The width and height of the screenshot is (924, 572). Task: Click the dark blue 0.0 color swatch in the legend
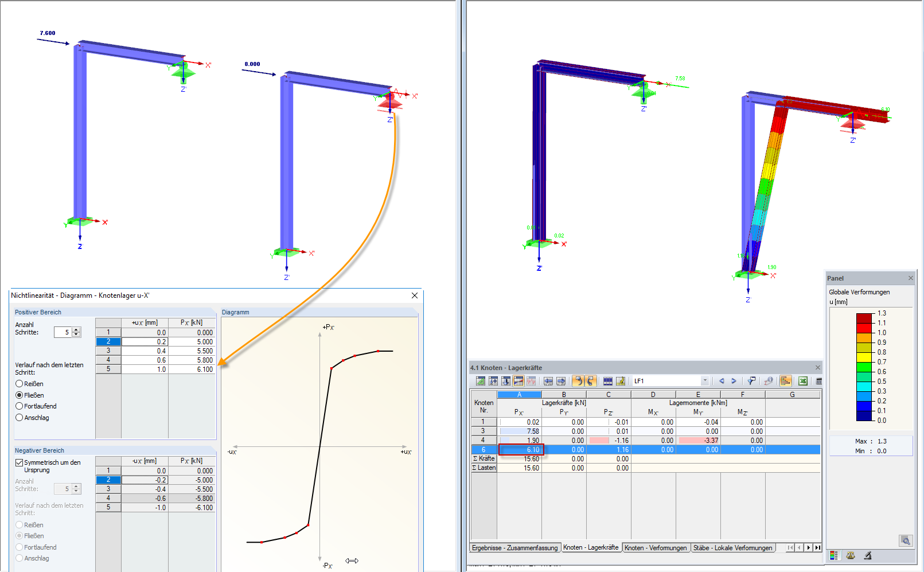(864, 415)
